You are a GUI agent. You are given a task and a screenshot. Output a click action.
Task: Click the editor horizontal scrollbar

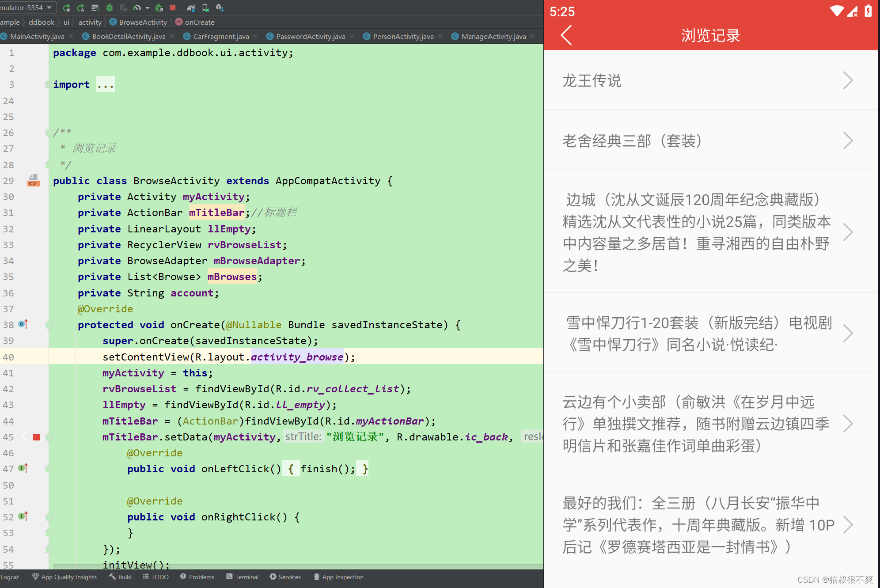click(298, 567)
